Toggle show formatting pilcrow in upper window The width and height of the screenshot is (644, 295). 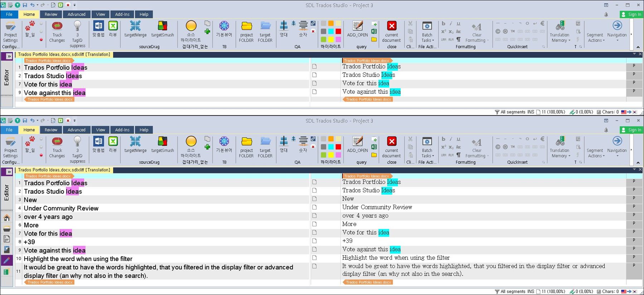[x=458, y=39]
